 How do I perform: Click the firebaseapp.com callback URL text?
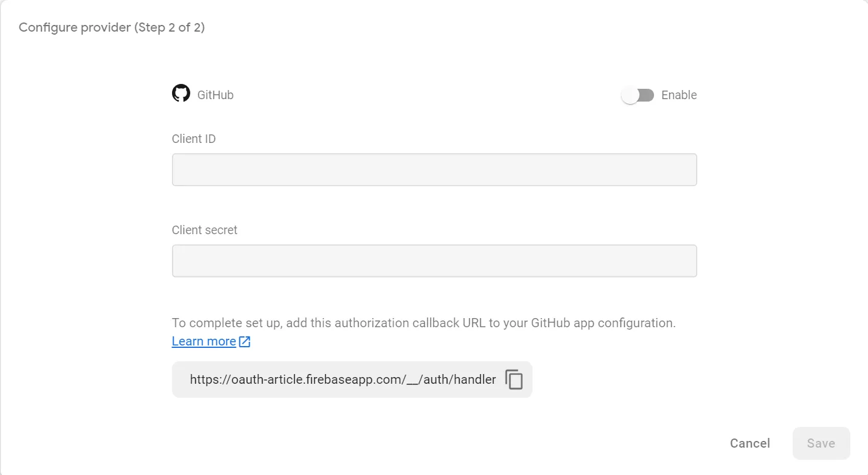click(x=343, y=380)
